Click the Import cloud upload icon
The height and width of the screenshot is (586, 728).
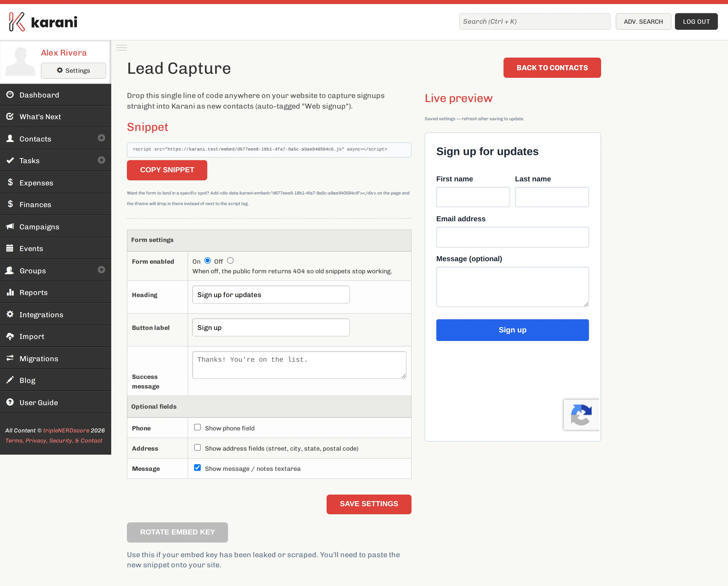coord(10,336)
